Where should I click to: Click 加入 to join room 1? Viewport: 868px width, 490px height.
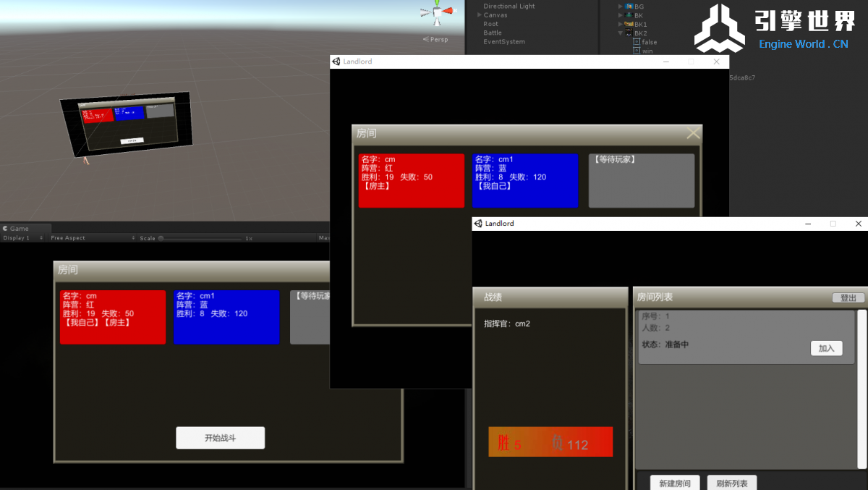(826, 348)
